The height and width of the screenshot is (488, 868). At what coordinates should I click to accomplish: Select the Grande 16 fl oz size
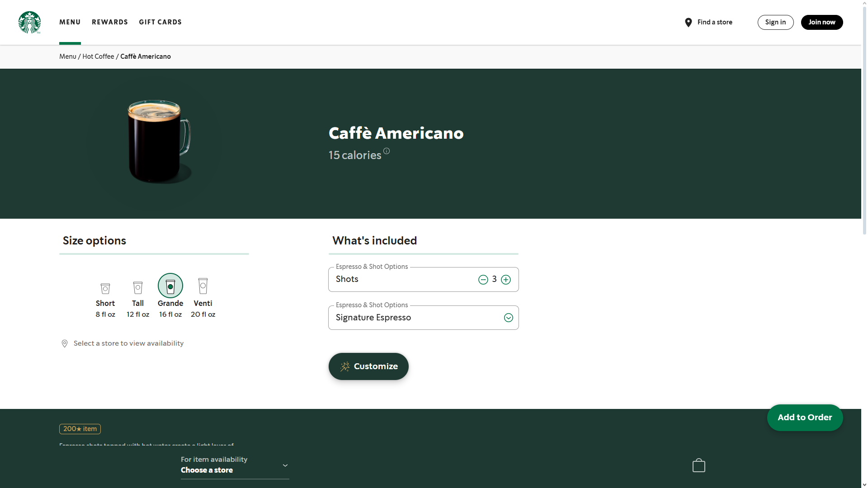(170, 296)
